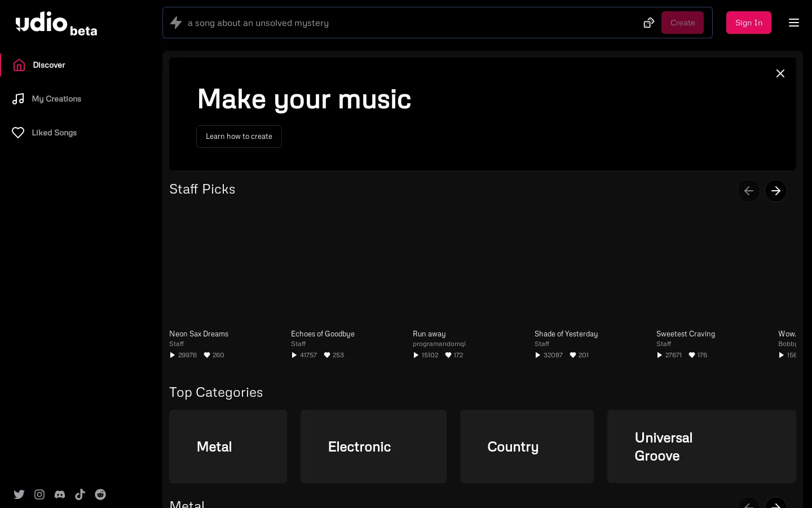Show next Staff Picks with right arrow
The height and width of the screenshot is (508, 812).
click(x=776, y=191)
